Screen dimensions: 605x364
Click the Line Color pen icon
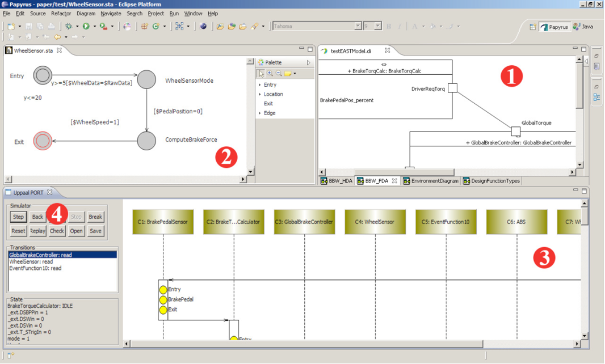(450, 26)
